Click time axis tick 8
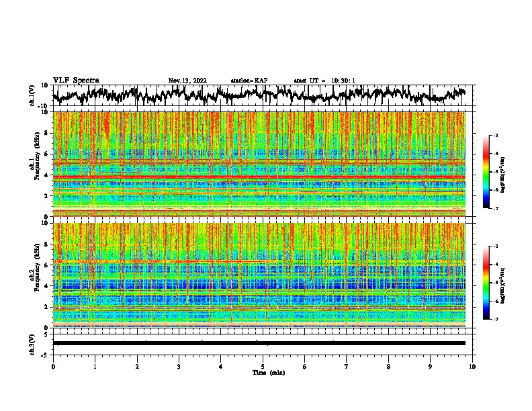 (388, 367)
